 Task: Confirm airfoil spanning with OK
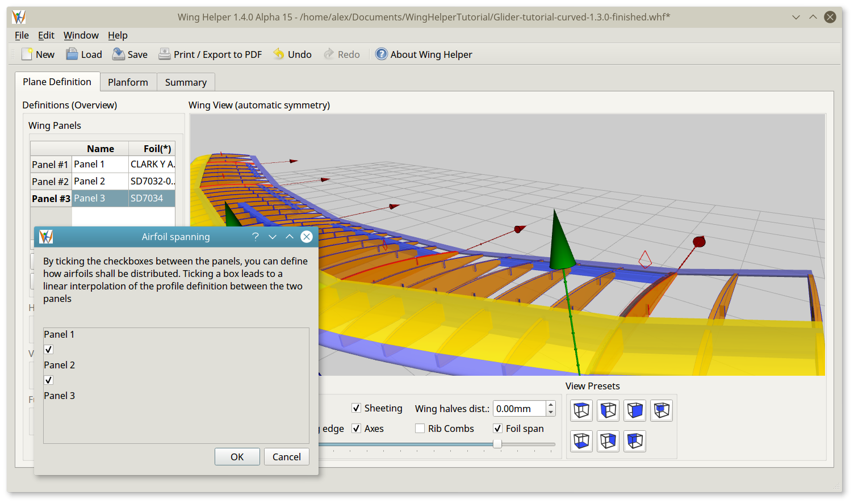(x=237, y=456)
